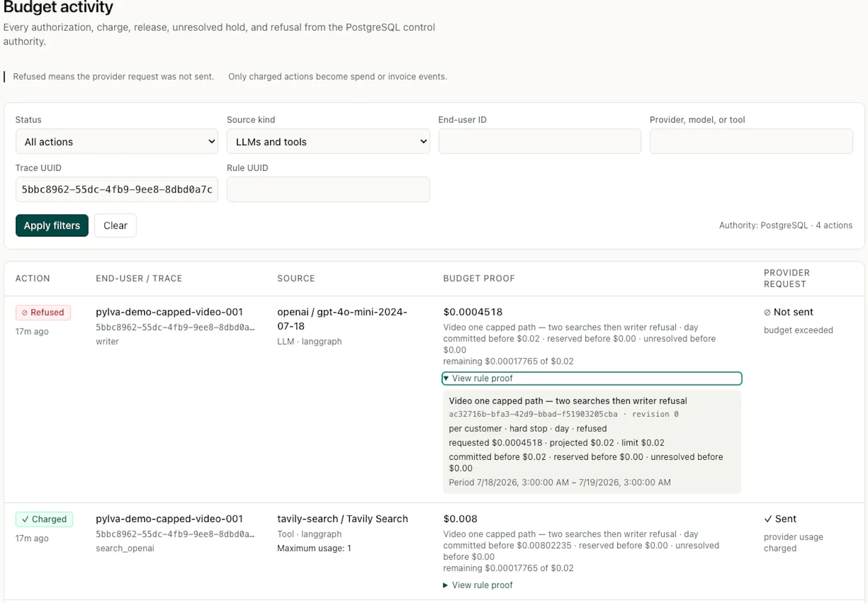Click the Charged status badge
This screenshot has width=868, height=603.
coord(44,519)
